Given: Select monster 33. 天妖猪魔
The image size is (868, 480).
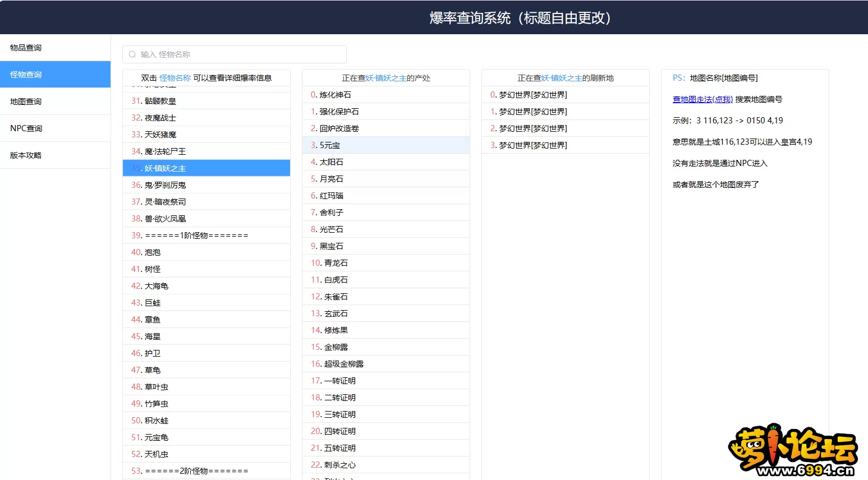Looking at the screenshot, I should (206, 135).
